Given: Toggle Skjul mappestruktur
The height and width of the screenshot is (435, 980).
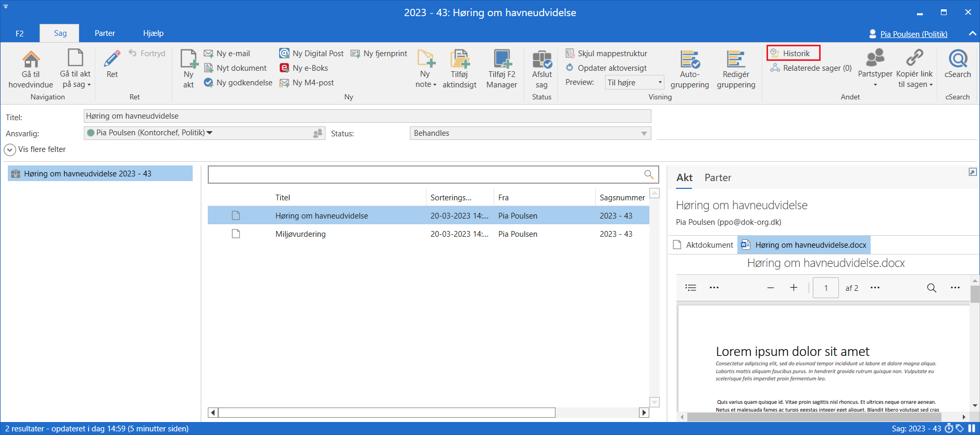Looking at the screenshot, I should (x=607, y=53).
